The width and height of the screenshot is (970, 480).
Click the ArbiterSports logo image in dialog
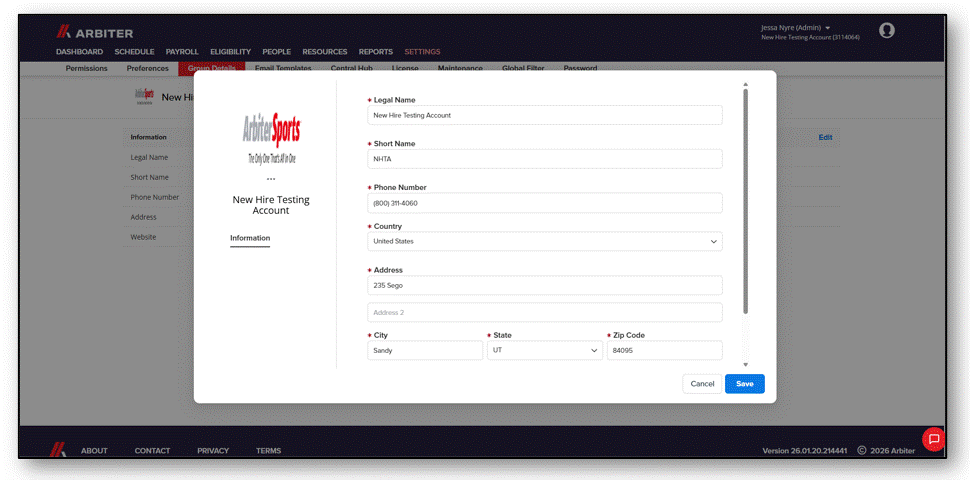click(x=272, y=139)
